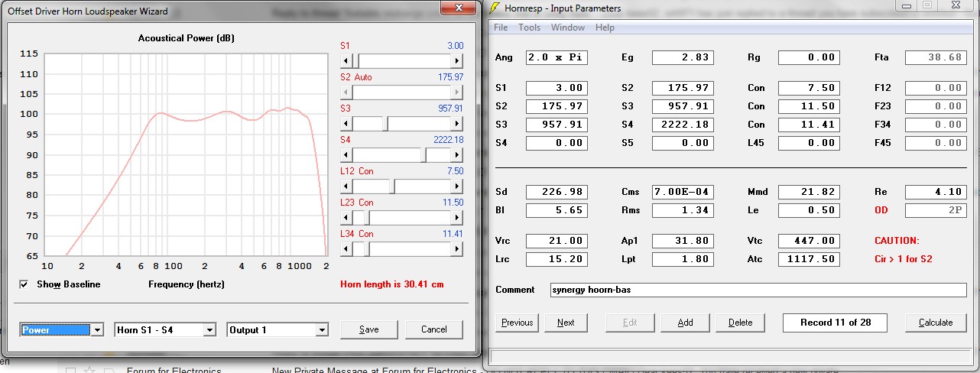Close the Offset Driver Horn Wizard window
Viewport: 980px width, 373px height.
[x=458, y=6]
